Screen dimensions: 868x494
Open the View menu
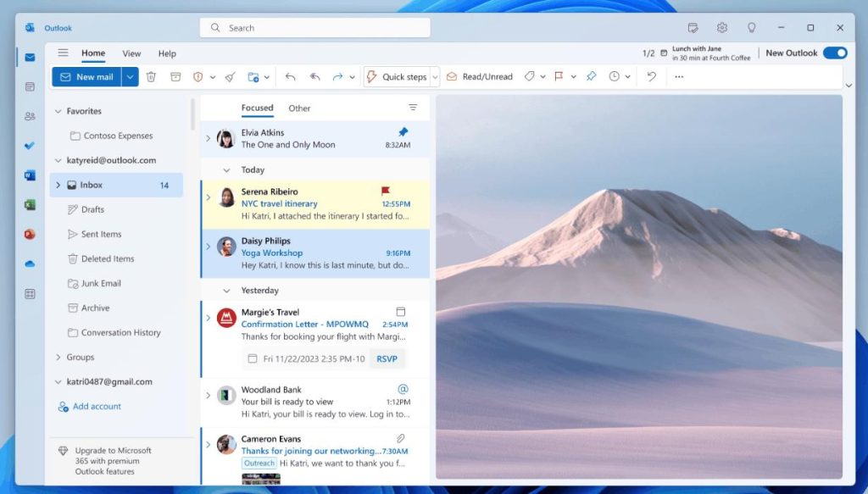131,53
